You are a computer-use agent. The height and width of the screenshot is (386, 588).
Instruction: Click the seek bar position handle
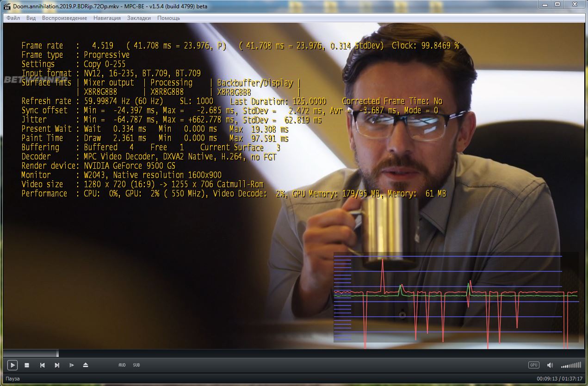tap(57, 353)
